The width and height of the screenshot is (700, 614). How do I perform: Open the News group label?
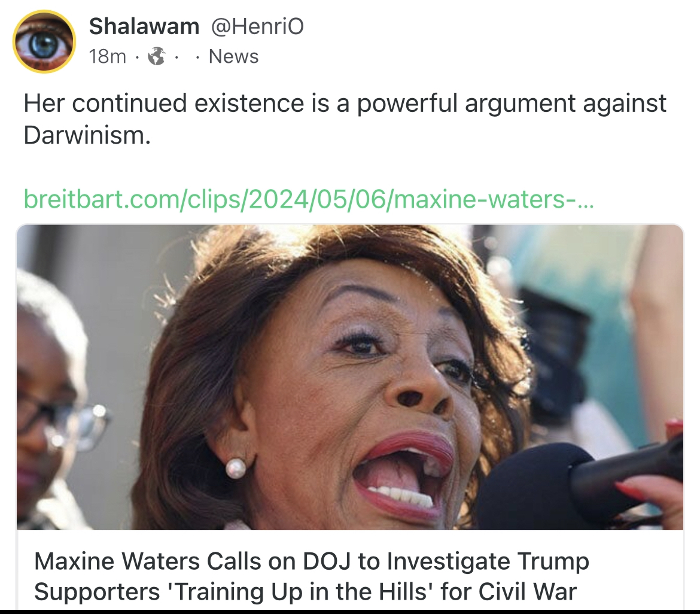[x=233, y=57]
